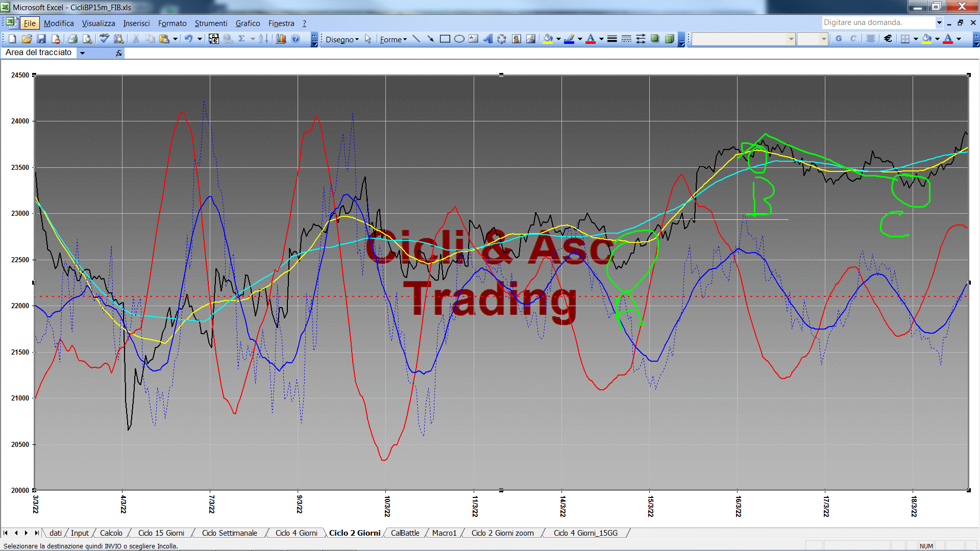
Task: Switch to the CalBattle sheet tab
Action: 405,533
